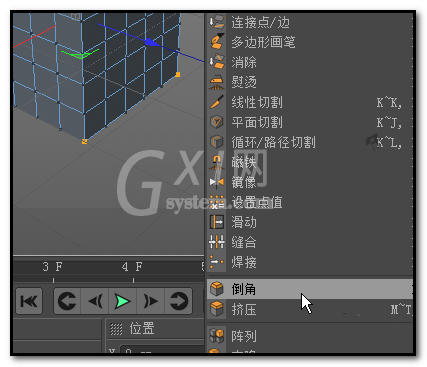
Task: Step forward one frame
Action: pos(150,301)
